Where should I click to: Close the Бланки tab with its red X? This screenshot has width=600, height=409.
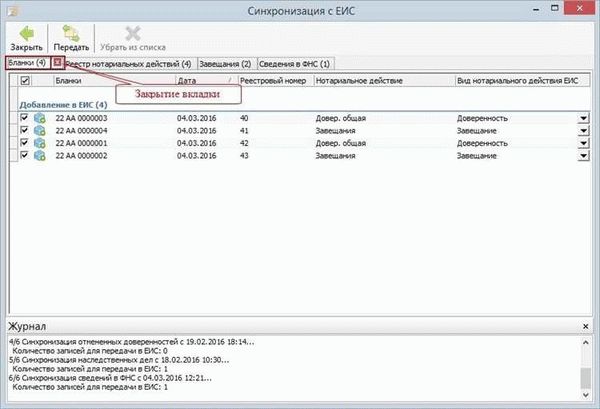coord(57,62)
